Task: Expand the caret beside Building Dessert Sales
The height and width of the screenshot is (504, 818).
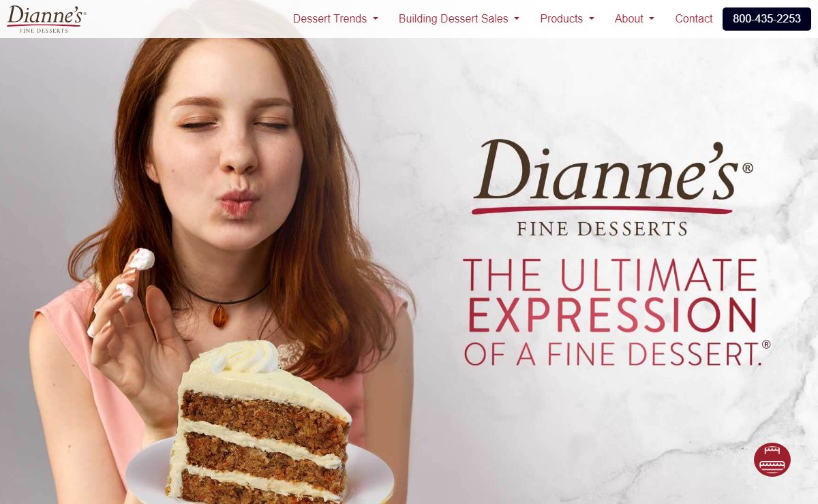Action: point(517,19)
